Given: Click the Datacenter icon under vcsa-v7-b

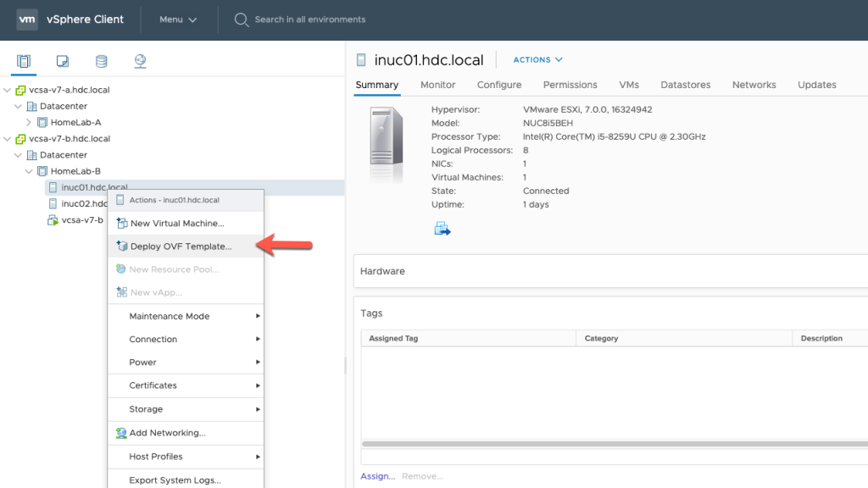Looking at the screenshot, I should point(31,155).
